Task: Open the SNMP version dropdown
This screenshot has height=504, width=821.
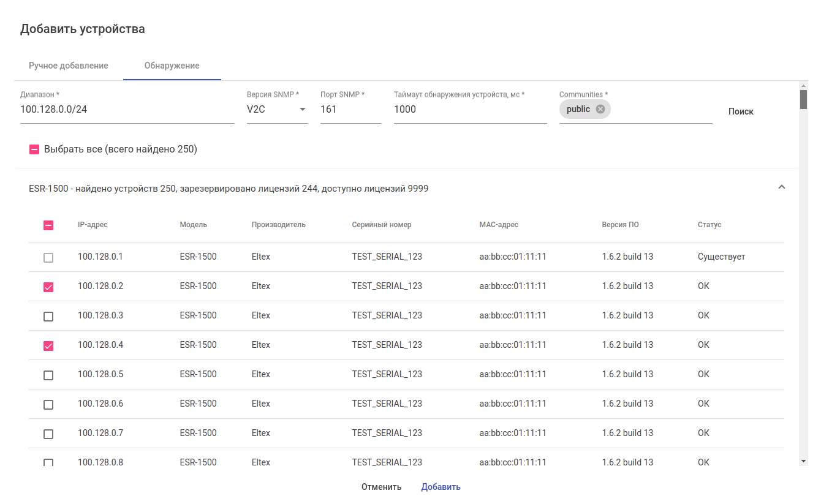Action: pyautogui.click(x=277, y=110)
